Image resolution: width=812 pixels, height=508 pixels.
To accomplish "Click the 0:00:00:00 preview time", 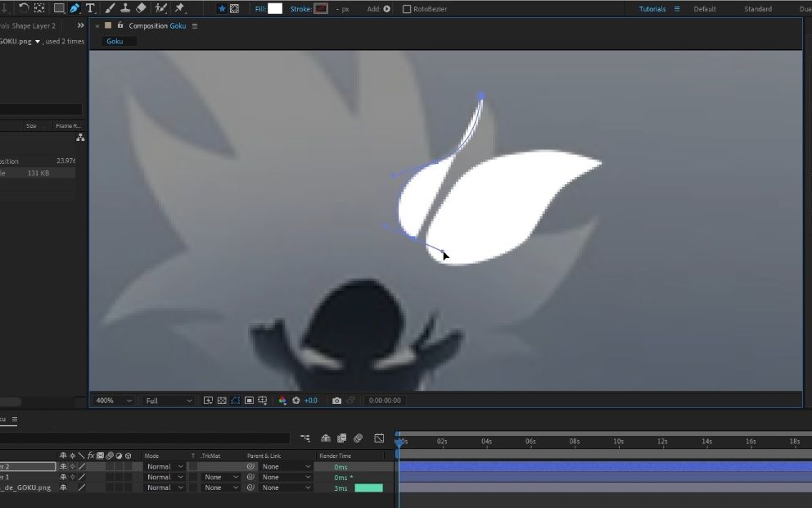I will pyautogui.click(x=385, y=400).
